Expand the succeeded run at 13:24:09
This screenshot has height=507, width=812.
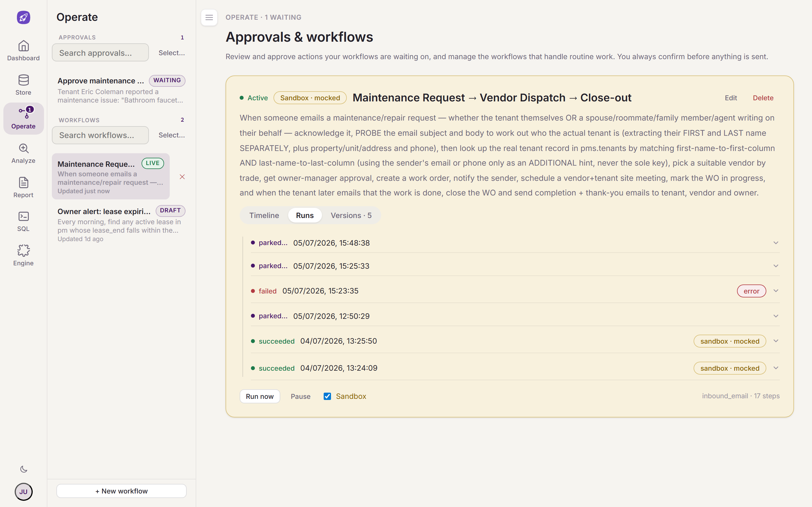click(x=776, y=368)
